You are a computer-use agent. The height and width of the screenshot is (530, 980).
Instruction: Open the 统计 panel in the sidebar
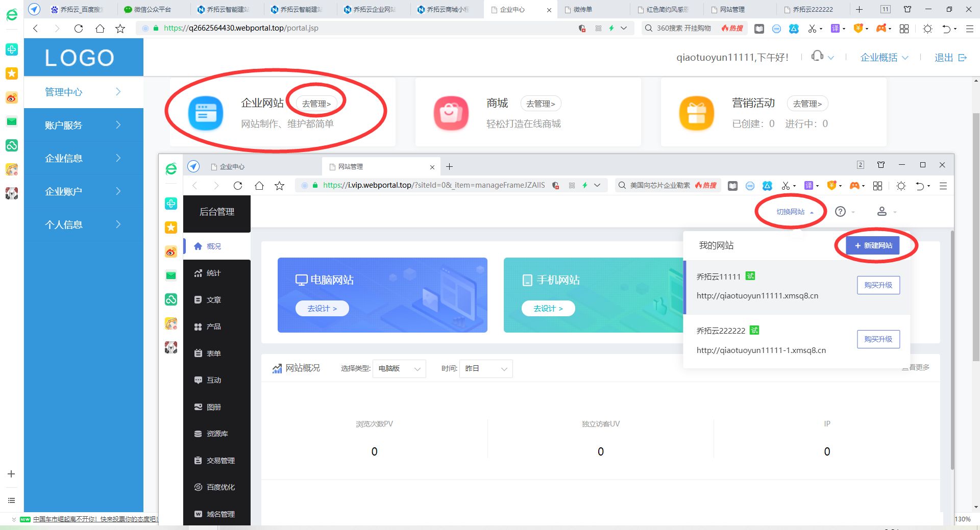(213, 273)
